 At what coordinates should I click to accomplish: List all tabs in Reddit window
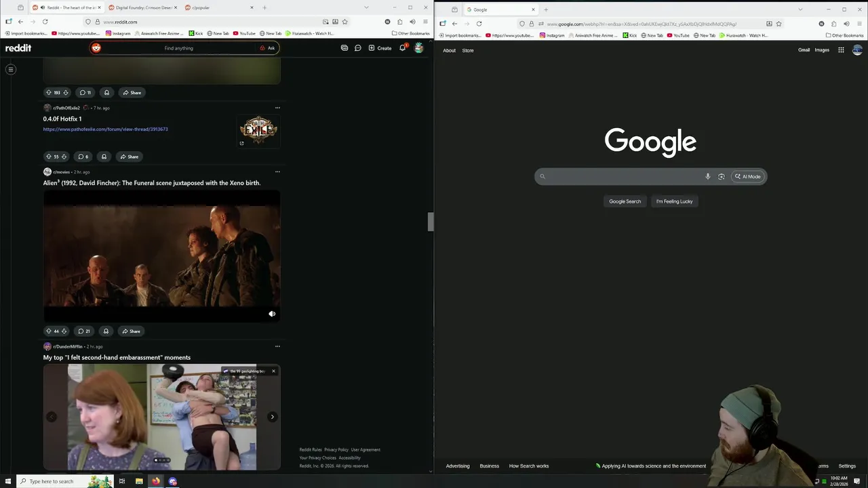click(x=367, y=7)
